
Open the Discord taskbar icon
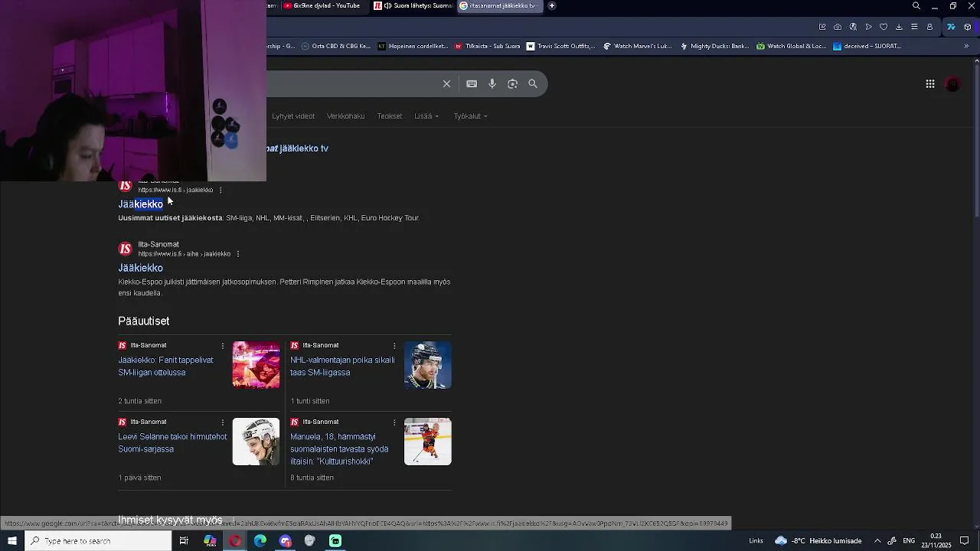coord(286,541)
